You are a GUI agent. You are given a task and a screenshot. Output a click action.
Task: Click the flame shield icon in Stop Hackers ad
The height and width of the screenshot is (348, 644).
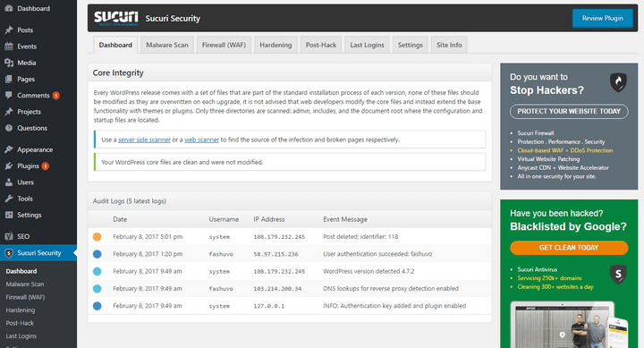click(x=618, y=82)
